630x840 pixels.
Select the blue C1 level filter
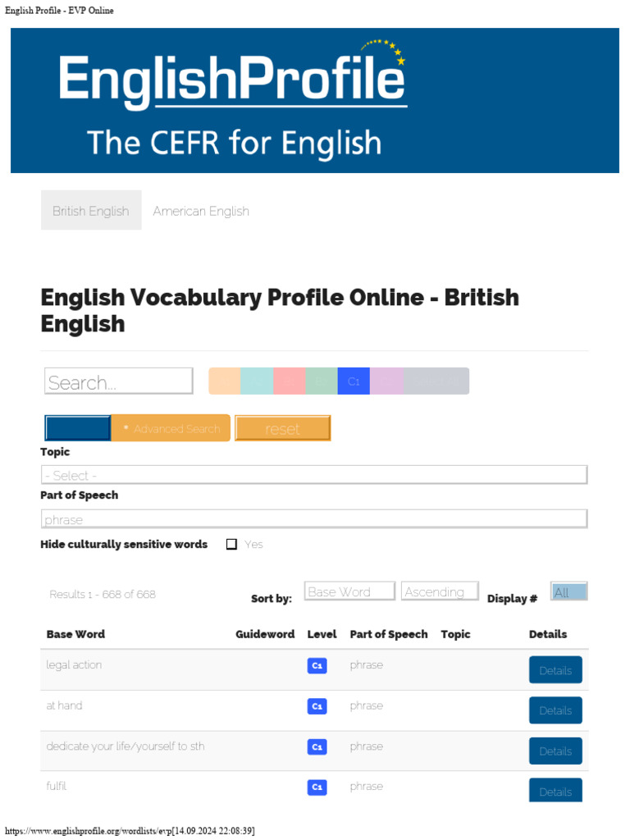[354, 381]
